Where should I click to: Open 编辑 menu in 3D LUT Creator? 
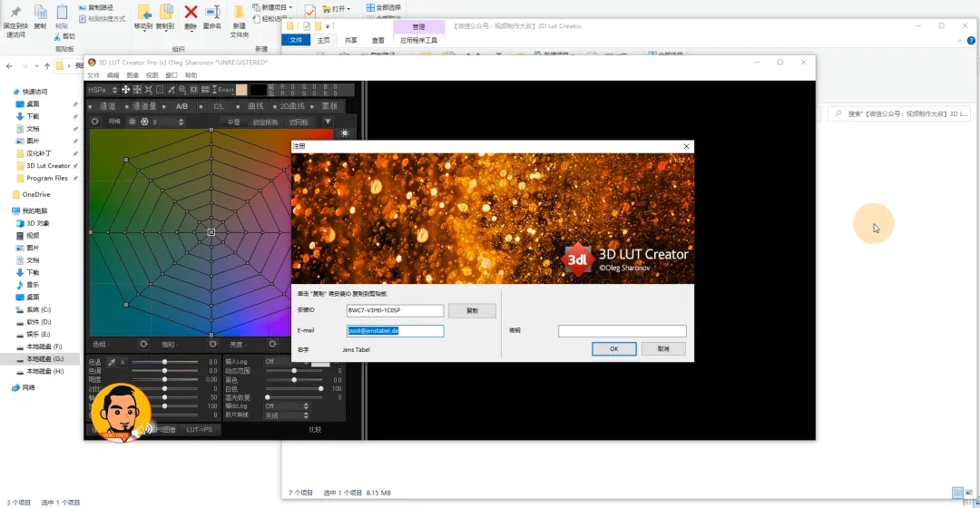click(x=113, y=75)
